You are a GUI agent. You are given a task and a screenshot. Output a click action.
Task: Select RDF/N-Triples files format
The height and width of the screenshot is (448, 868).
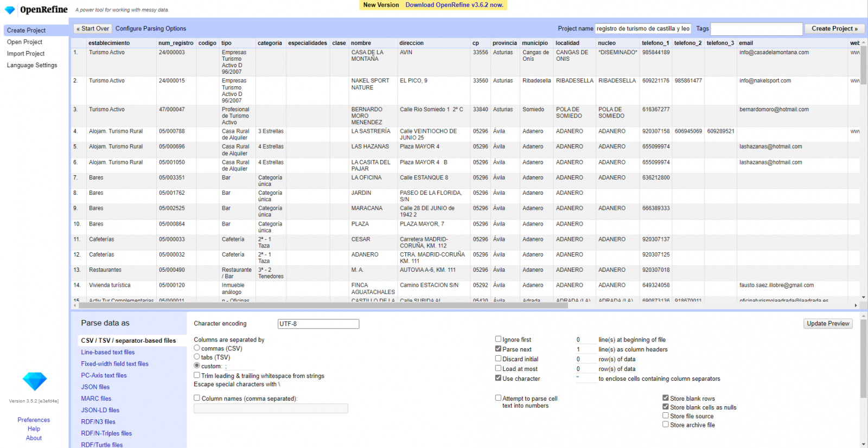pyautogui.click(x=107, y=433)
